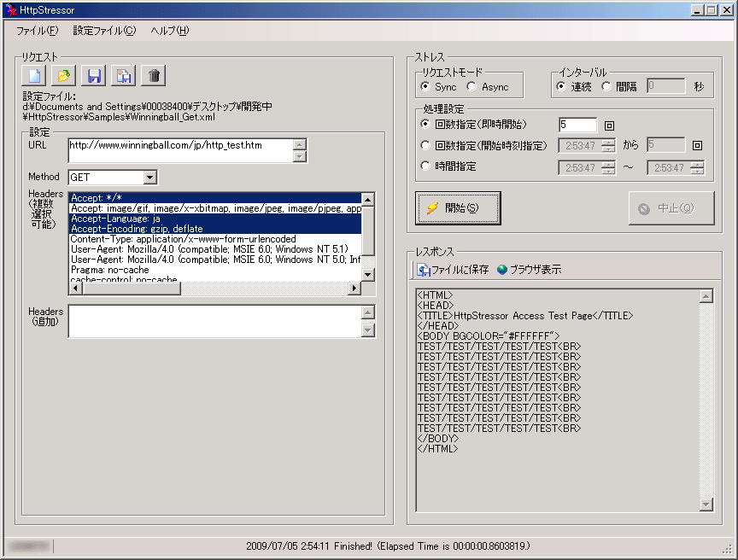The height and width of the screenshot is (560, 738).
Task: Click the request count input field
Action: tap(577, 125)
